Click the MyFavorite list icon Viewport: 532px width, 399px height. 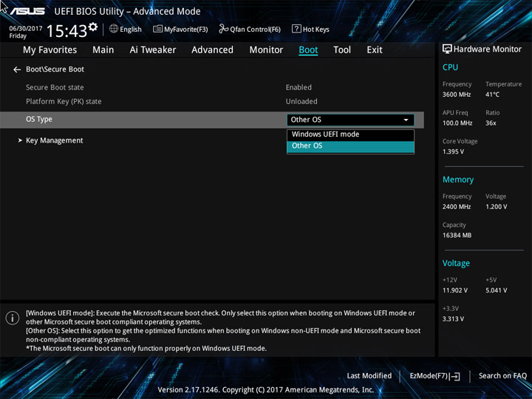point(157,29)
